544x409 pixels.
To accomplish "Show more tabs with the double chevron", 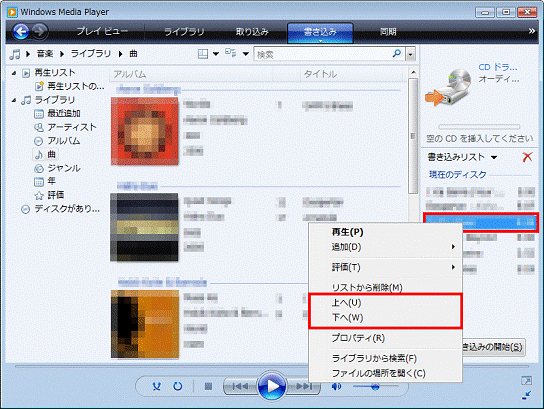I will pos(532,31).
